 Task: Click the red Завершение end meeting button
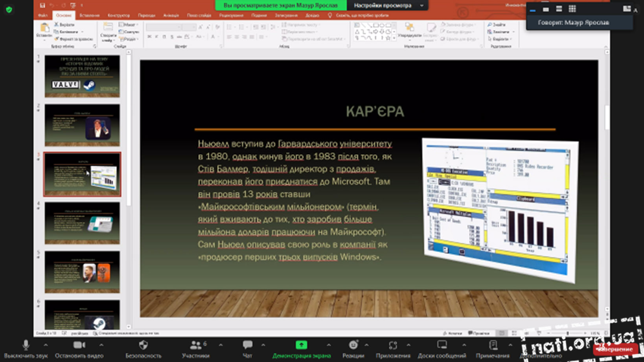point(615,349)
